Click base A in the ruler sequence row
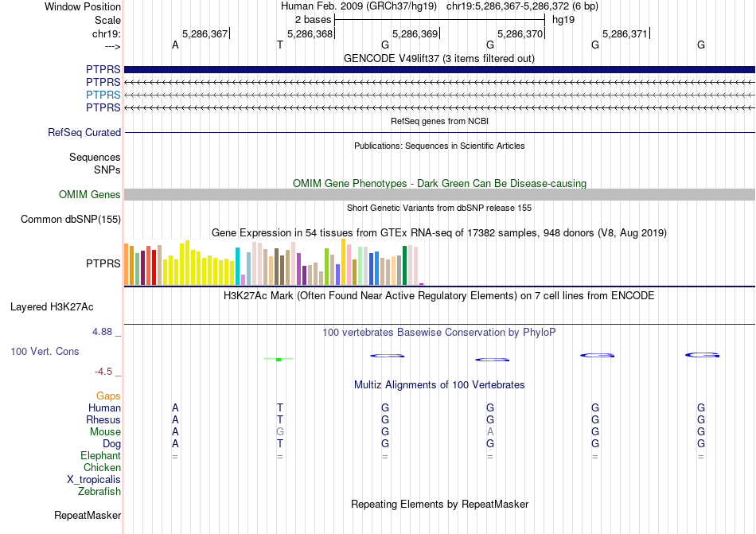Viewport: 756px width, 534px height. pos(175,45)
